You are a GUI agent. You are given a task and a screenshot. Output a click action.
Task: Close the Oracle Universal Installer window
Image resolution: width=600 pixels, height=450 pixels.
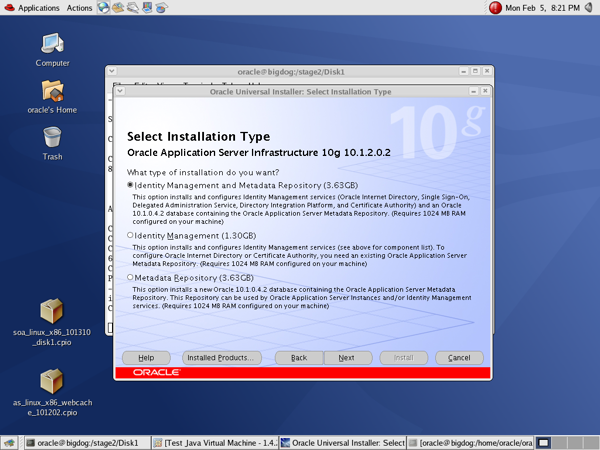pyautogui.click(x=485, y=91)
